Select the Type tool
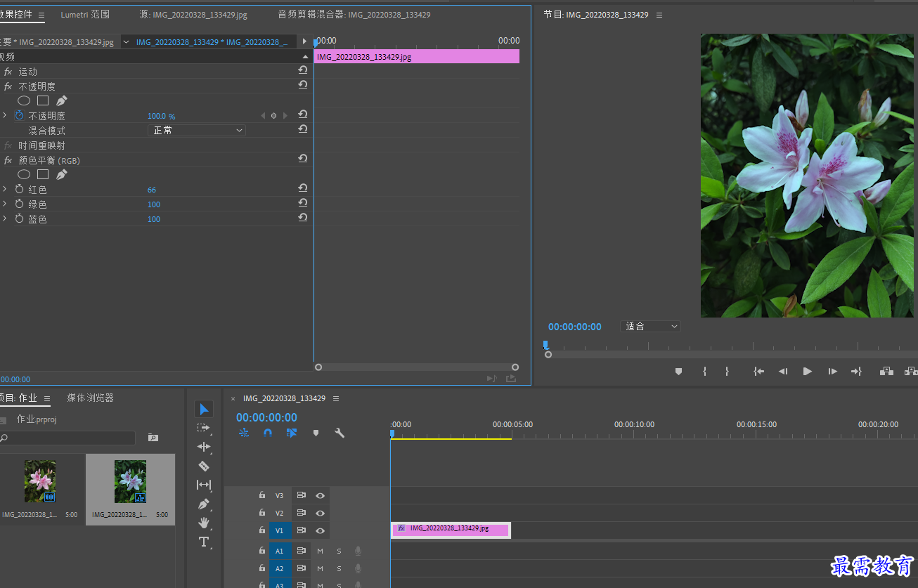The height and width of the screenshot is (588, 918). pyautogui.click(x=204, y=542)
